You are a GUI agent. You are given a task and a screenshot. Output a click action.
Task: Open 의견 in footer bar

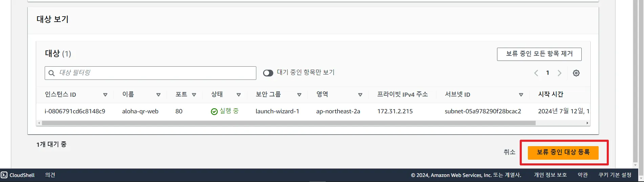click(50, 175)
